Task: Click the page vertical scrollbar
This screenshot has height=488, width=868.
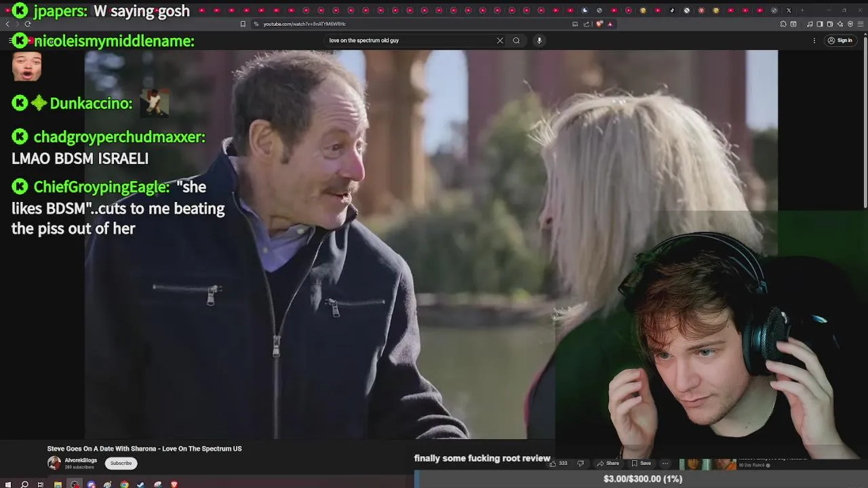Action: [865, 122]
